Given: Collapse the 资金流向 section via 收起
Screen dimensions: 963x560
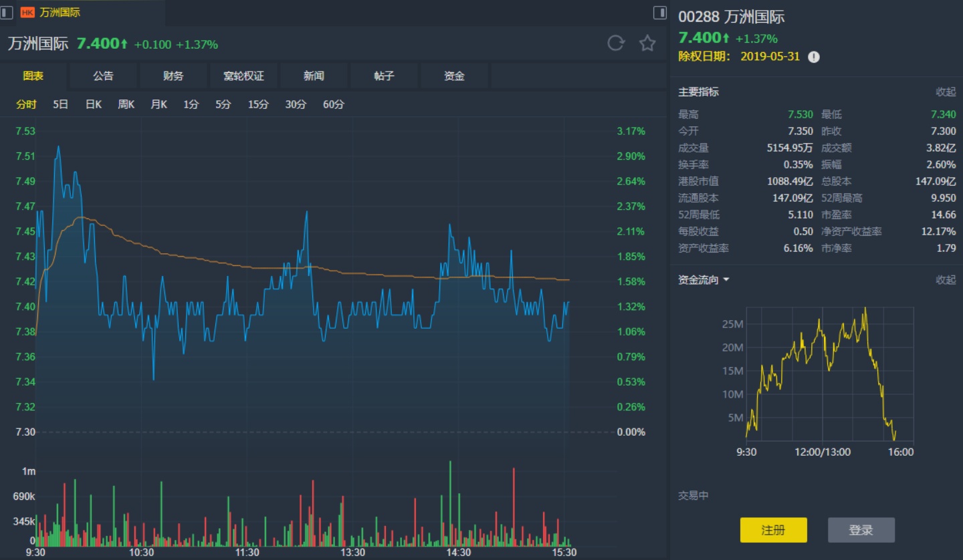Looking at the screenshot, I should 946,280.
